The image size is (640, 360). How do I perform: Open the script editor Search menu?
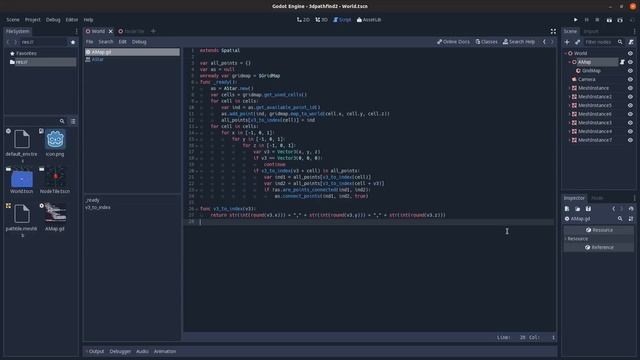[x=106, y=42]
